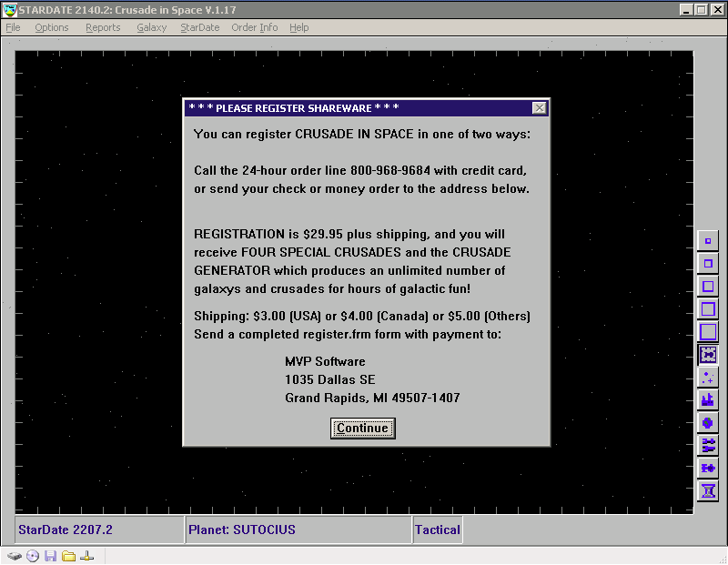Click the order line number 800-968-9684
The width and height of the screenshot is (728, 565).
(x=390, y=170)
